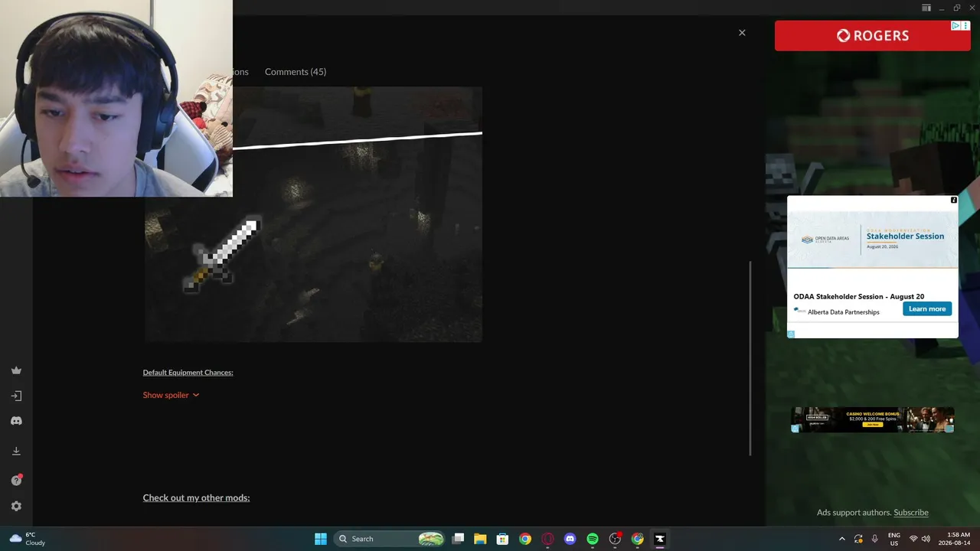Expand the Show spoiler section

(171, 395)
